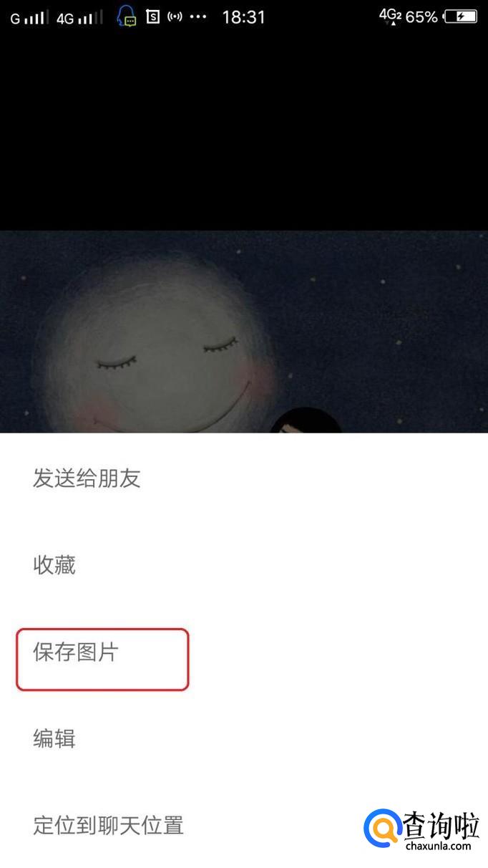Open the blue headset chat notification icon
The width and height of the screenshot is (488, 868).
coord(127,16)
